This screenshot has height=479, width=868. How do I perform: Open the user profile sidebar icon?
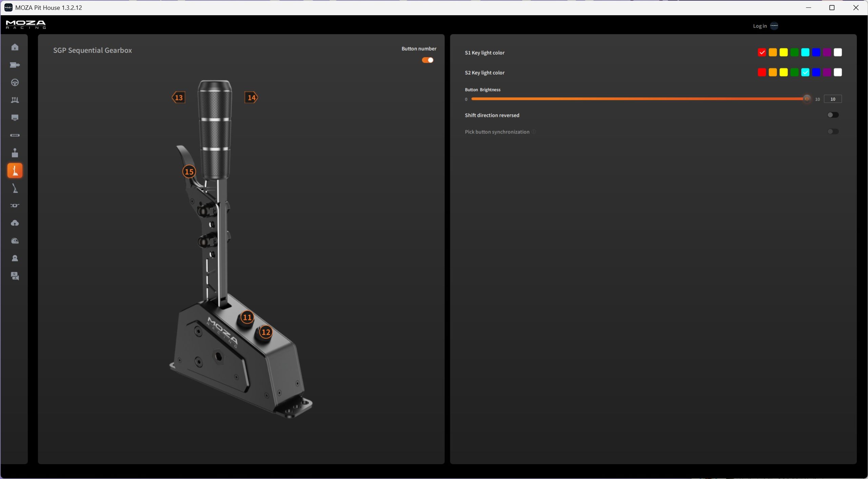click(x=15, y=258)
